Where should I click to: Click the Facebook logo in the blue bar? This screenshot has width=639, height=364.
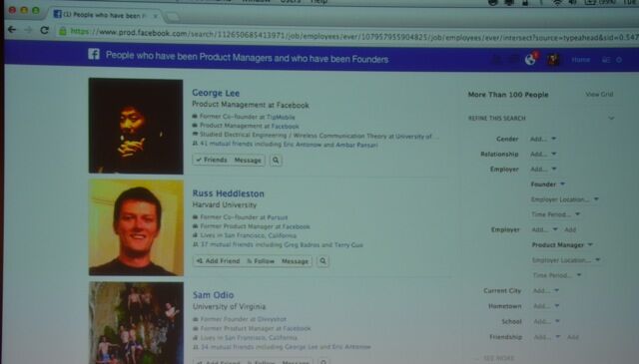point(94,54)
